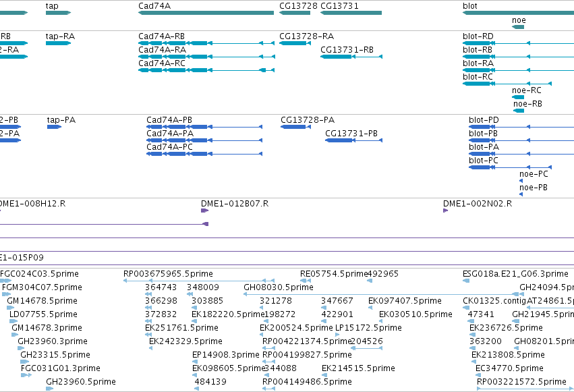
Task: Select protein blot-PA
Action: [x=521, y=154]
